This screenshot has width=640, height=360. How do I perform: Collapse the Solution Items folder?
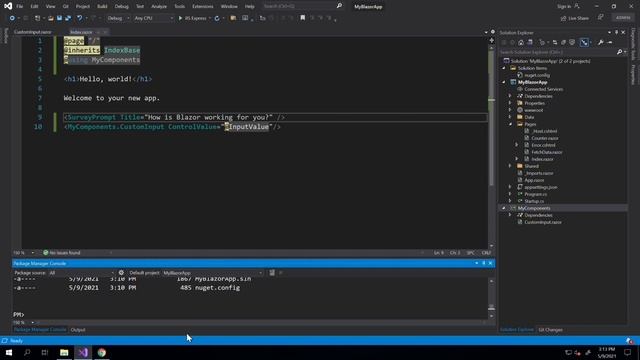point(504,68)
